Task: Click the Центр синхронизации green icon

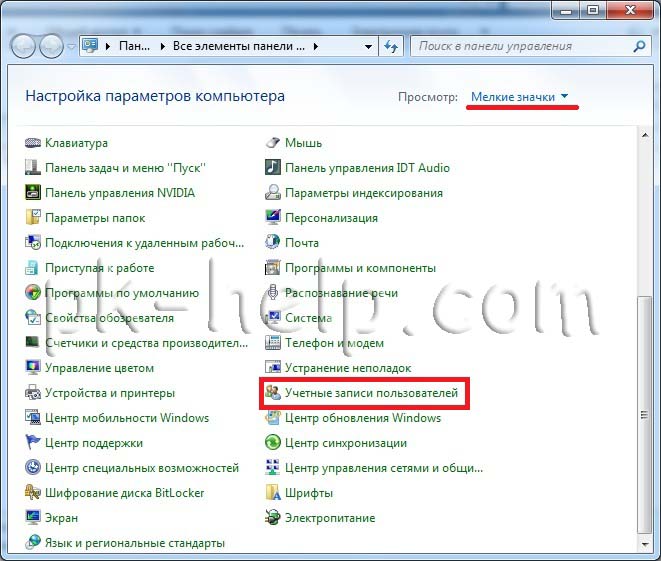Action: point(273,443)
